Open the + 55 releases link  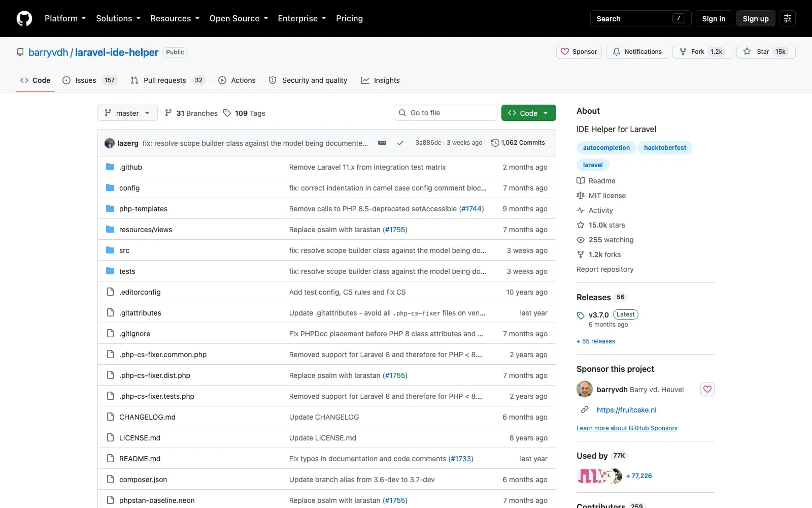tap(596, 341)
